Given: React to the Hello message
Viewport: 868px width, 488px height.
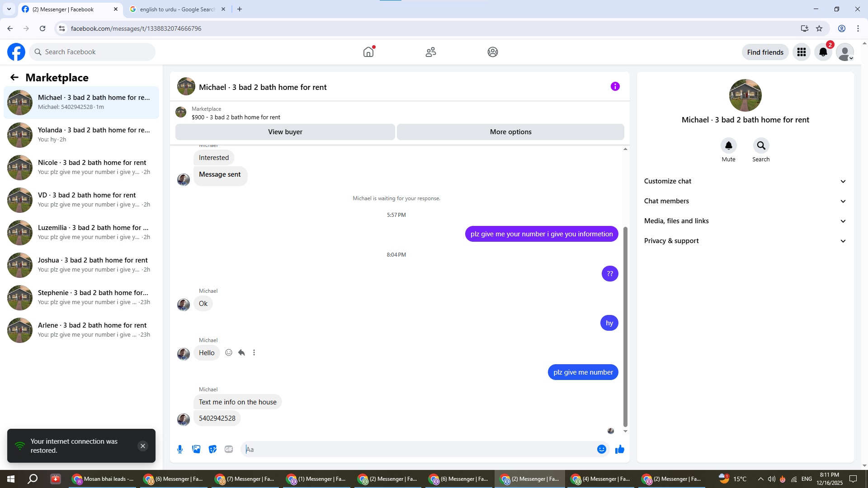Looking at the screenshot, I should (229, 352).
